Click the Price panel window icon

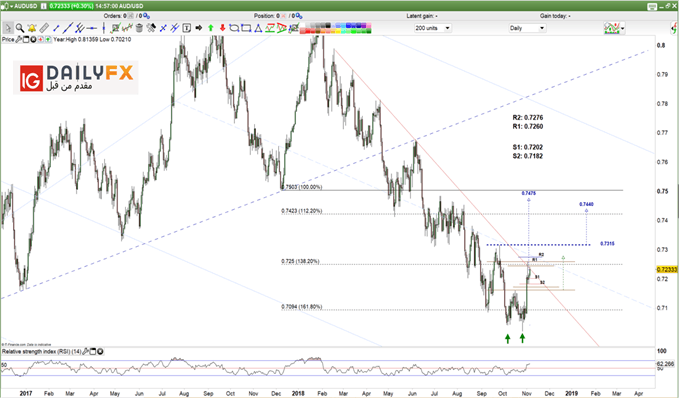point(26,39)
